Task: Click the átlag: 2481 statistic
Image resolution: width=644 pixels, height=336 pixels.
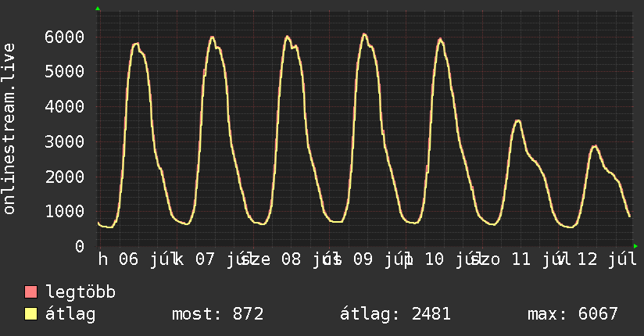Action: click(395, 314)
